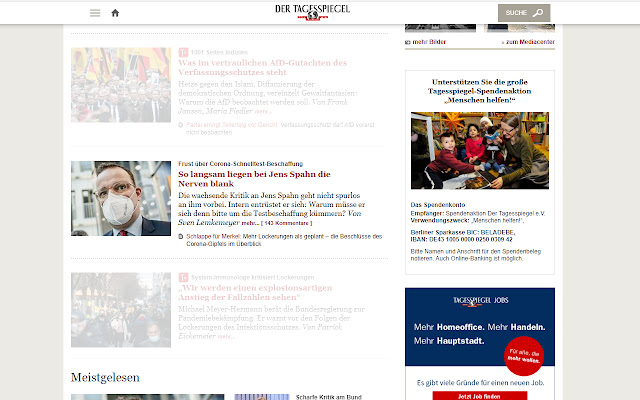Open '143 Kommentare' comments link
Viewport: 640px width, 400px height.
pos(287,223)
